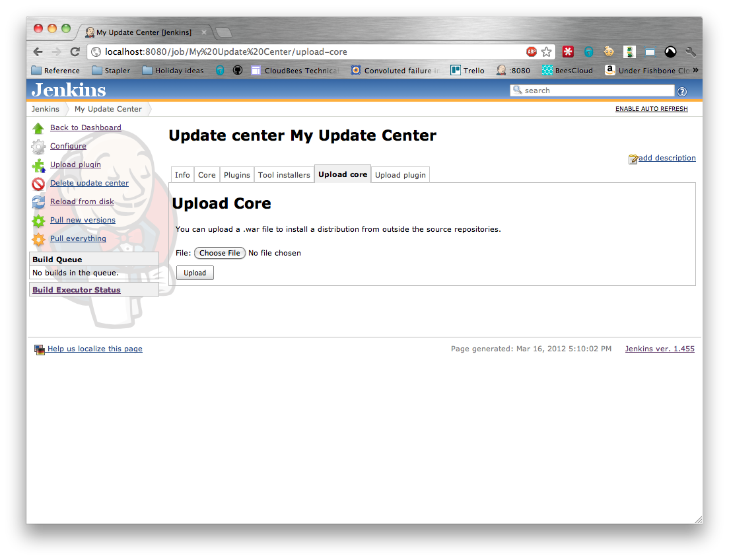The width and height of the screenshot is (729, 560).
Task: Click the Configure gear icon in sidebar
Action: 38,147
